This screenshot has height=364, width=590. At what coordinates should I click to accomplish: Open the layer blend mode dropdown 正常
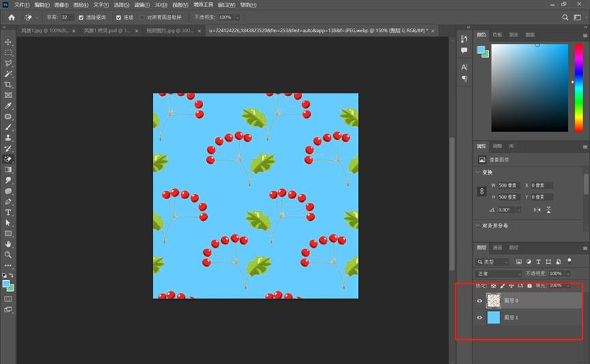pos(498,273)
